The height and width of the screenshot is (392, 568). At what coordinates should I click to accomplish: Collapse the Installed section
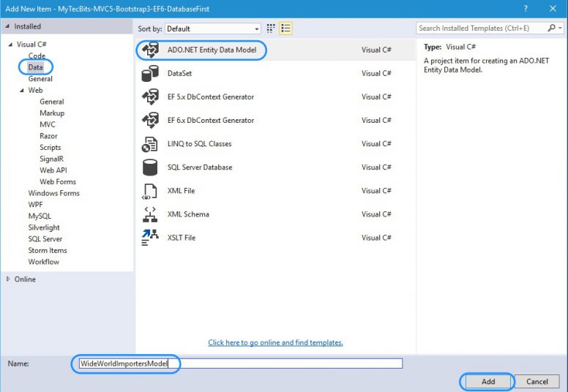coord(7,26)
